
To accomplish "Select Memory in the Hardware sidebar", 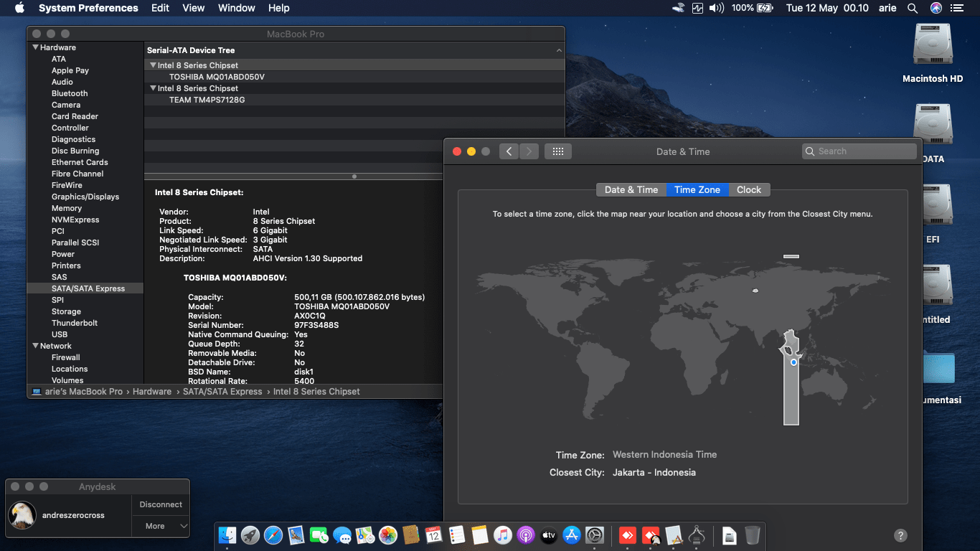I will 67,208.
